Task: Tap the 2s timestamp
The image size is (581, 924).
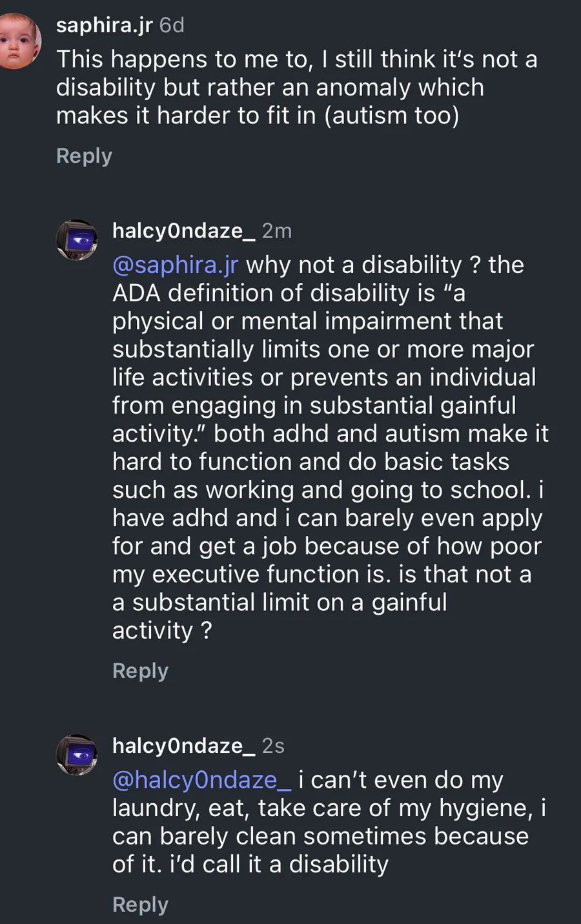Action: 273,746
